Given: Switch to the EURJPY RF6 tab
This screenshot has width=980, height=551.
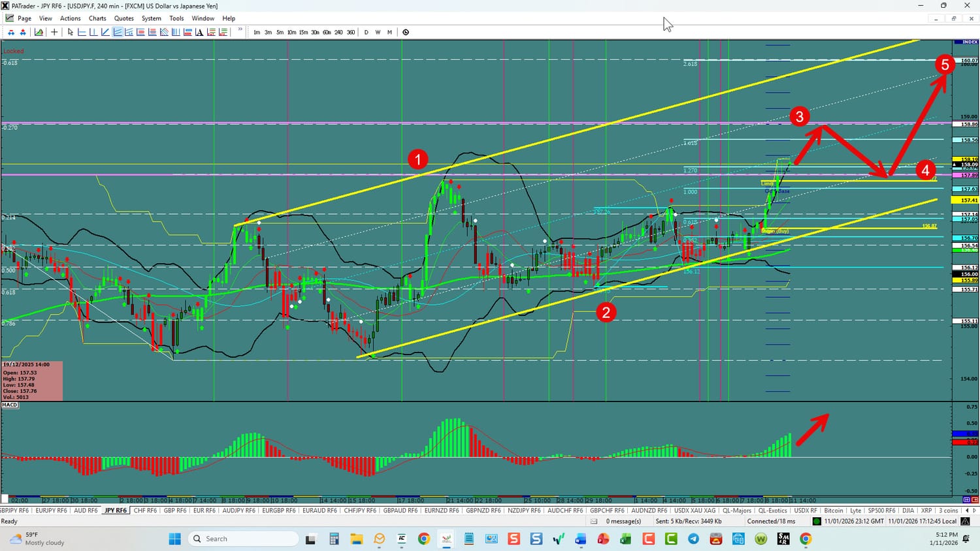Looking at the screenshot, I should [51, 511].
